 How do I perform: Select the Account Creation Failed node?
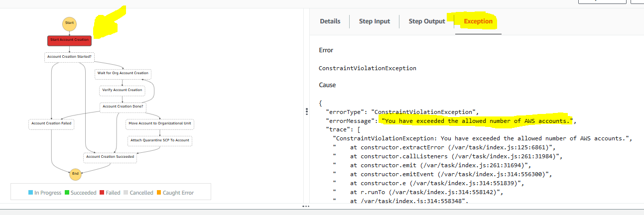[x=51, y=123]
